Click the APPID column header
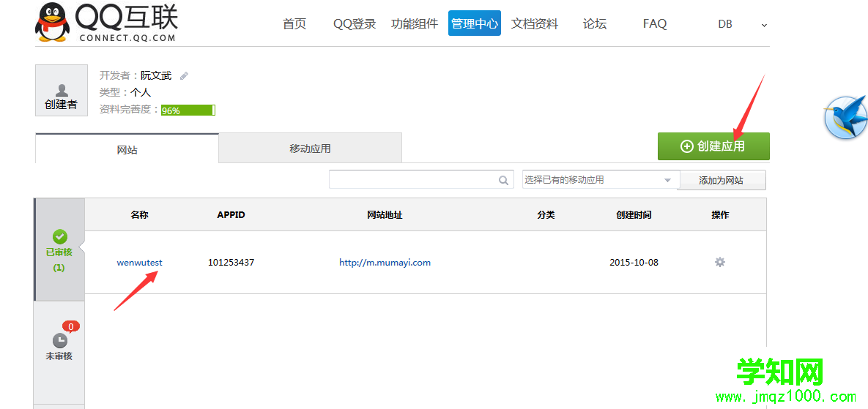Viewport: 868px width, 409px height. 231,215
